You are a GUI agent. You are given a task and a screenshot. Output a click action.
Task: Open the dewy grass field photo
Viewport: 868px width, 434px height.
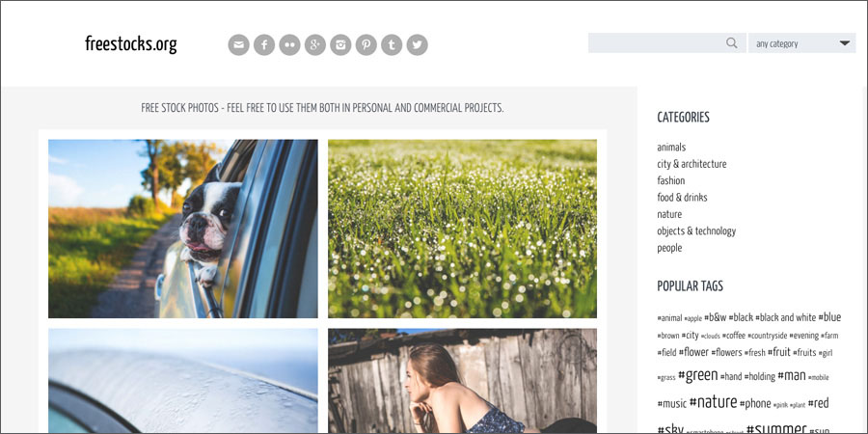click(462, 229)
